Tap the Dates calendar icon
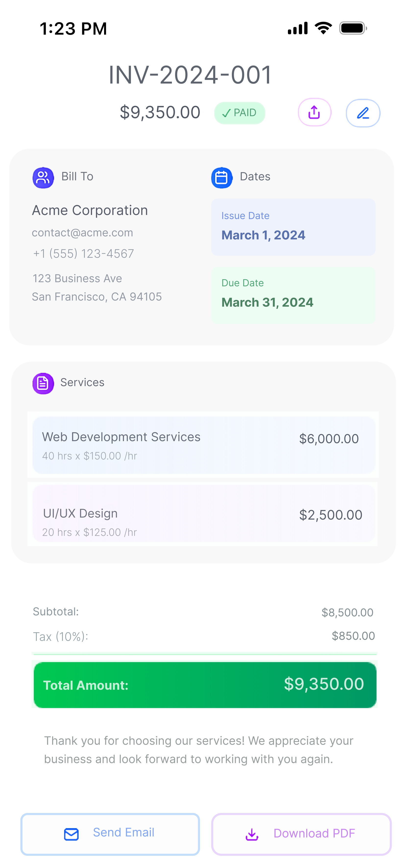The height and width of the screenshot is (868, 401). tap(222, 178)
